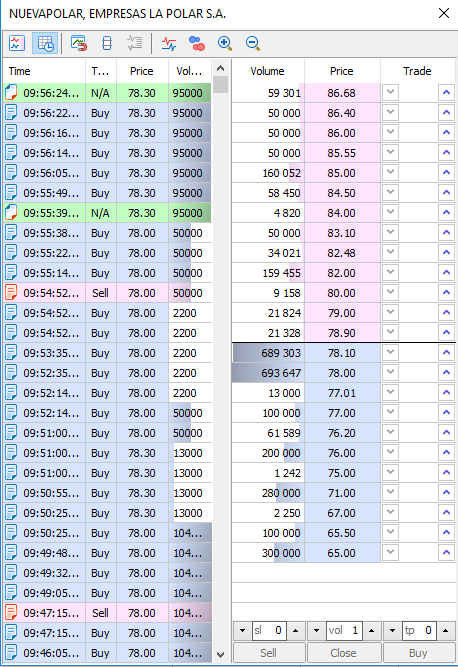Select the 689 303 volume cell
The height and width of the screenshot is (667, 458).
(268, 353)
